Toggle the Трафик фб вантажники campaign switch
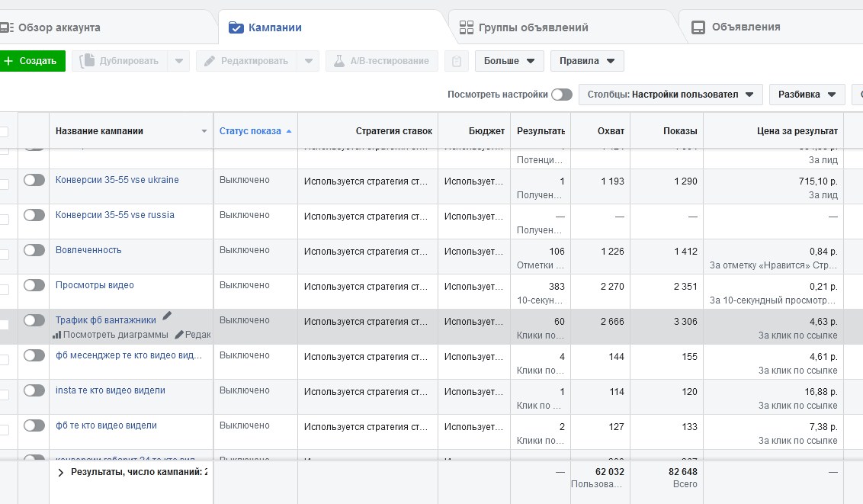Viewport: 863px width, 504px height. (34, 320)
